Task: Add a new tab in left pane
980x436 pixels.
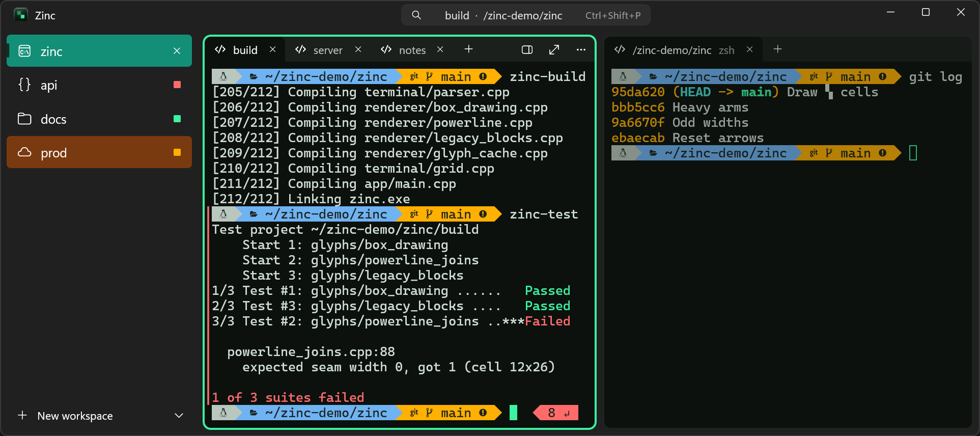Action: 469,49
